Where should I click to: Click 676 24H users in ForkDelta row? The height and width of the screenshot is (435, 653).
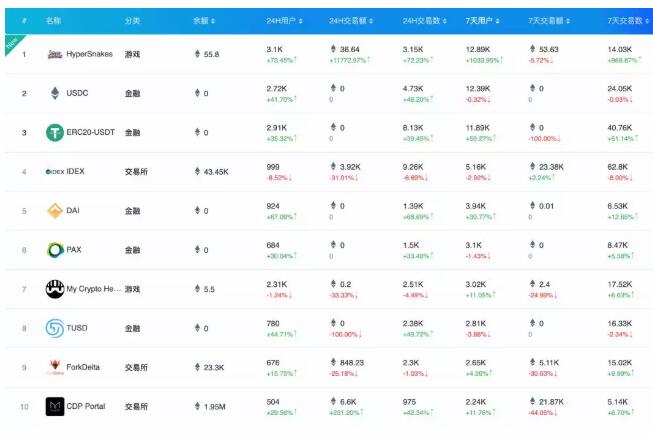(273, 362)
